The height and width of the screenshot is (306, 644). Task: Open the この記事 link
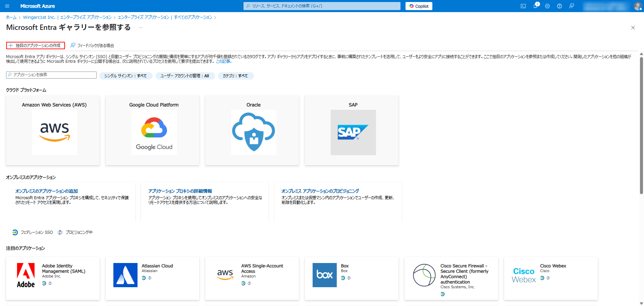pos(223,61)
